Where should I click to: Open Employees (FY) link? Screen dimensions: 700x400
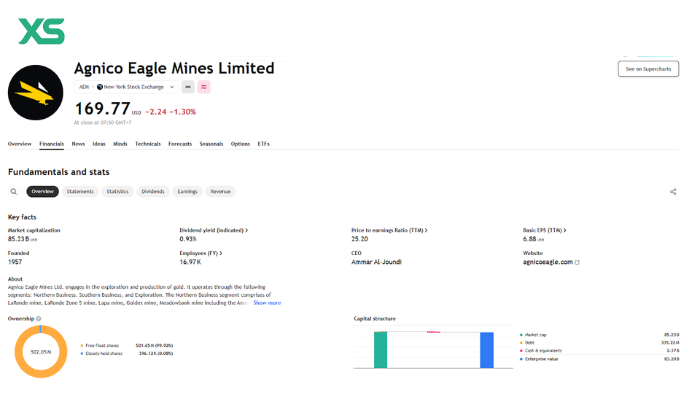200,253
